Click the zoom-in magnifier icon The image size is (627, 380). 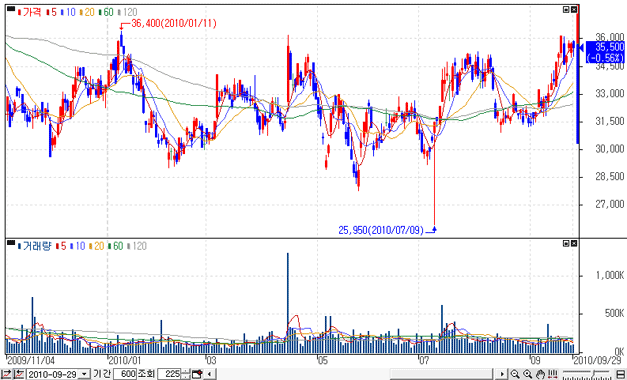point(528,374)
